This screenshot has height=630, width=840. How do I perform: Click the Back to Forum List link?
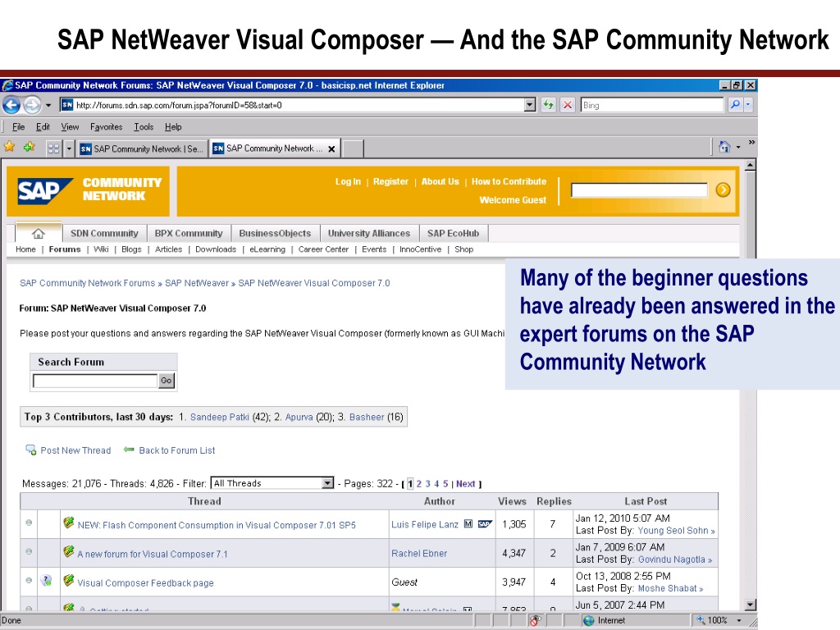177,450
